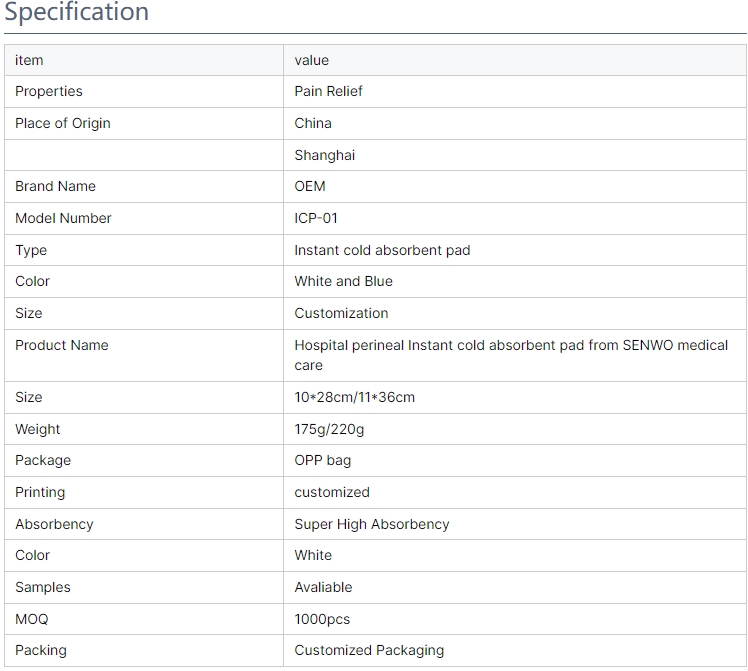Click 'Super High Absorbency' value

(x=372, y=524)
